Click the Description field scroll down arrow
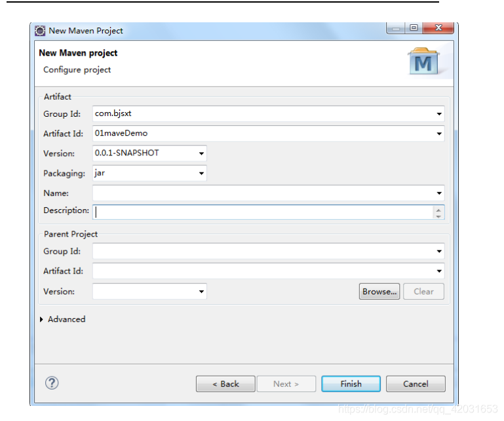This screenshot has width=504, height=421. coord(438,216)
